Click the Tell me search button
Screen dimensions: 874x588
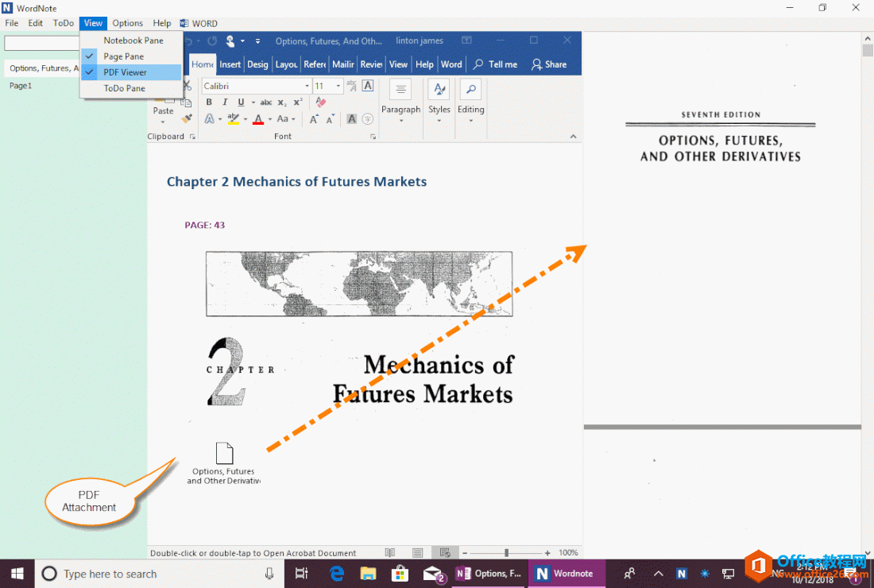[x=495, y=64]
